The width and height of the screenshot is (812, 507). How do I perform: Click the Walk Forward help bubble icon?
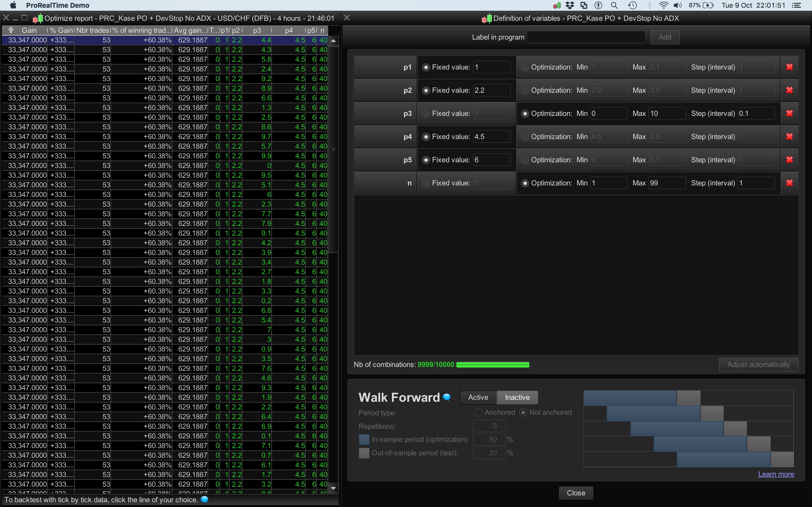pyautogui.click(x=447, y=397)
